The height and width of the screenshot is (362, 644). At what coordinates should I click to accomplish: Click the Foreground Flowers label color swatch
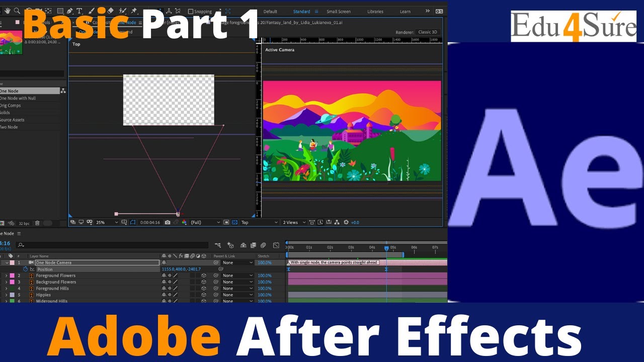coord(12,276)
